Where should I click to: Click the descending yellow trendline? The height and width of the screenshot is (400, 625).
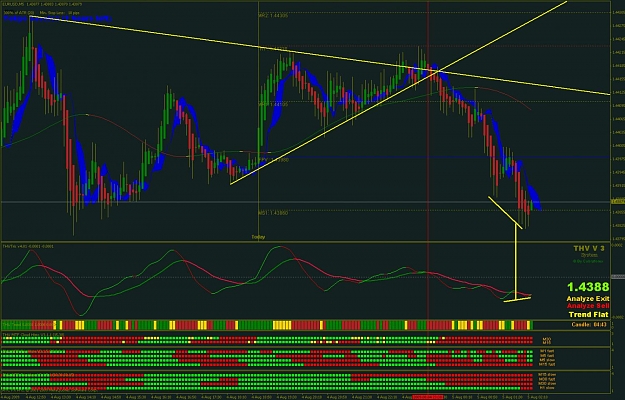point(319,57)
